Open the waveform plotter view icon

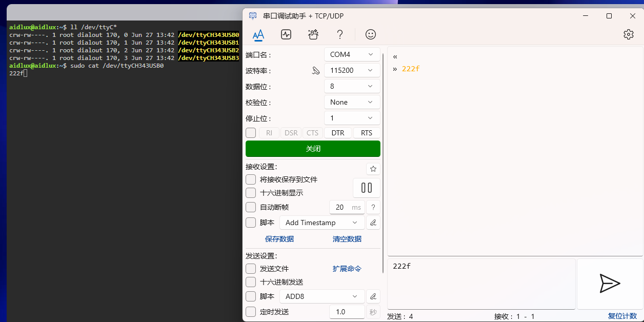pos(286,34)
